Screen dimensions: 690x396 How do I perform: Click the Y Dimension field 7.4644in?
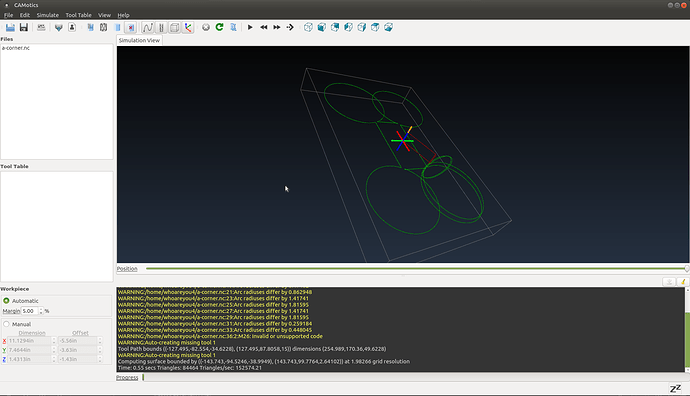[x=29, y=350]
